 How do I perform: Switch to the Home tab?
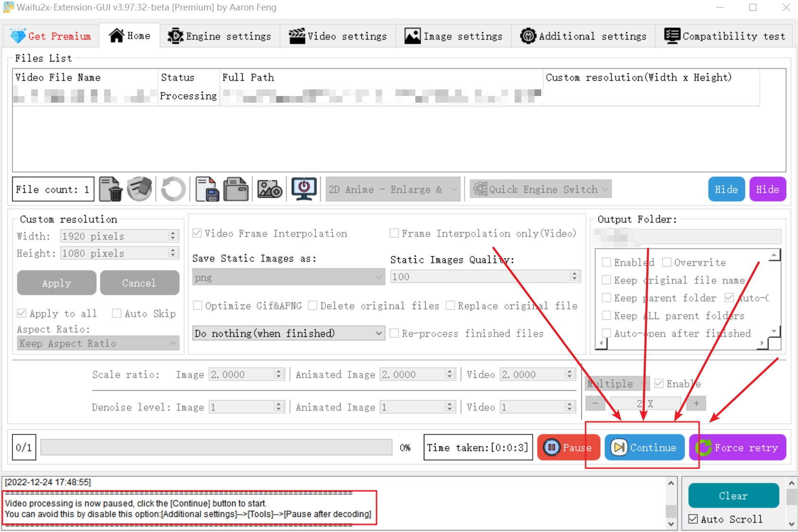click(130, 35)
